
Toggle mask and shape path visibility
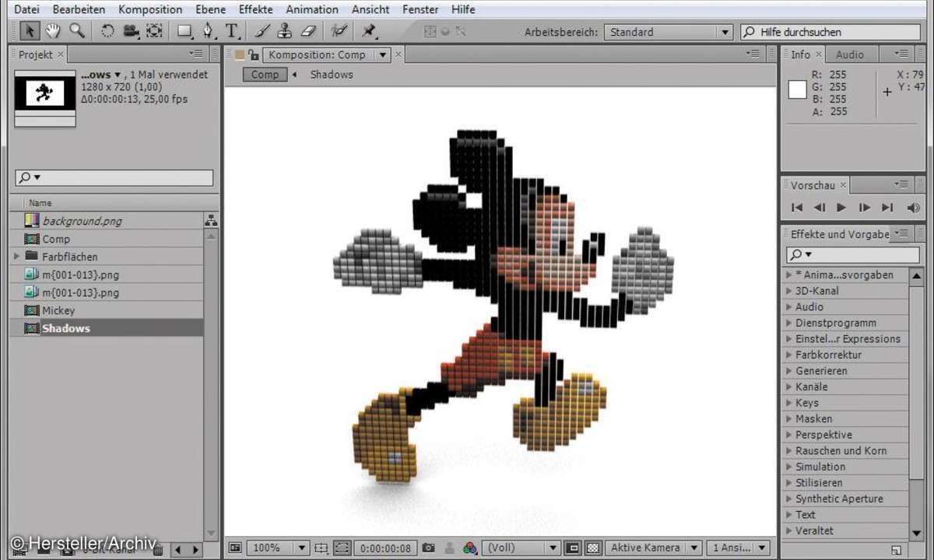(x=341, y=548)
